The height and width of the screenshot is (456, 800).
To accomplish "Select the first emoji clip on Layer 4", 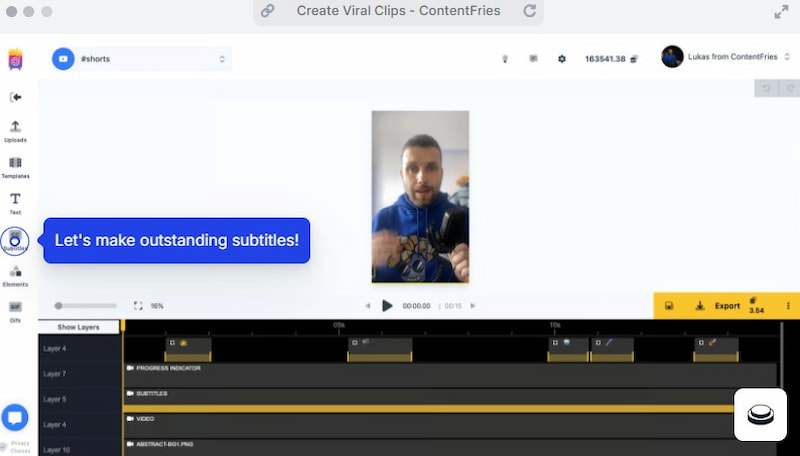I will tap(188, 349).
